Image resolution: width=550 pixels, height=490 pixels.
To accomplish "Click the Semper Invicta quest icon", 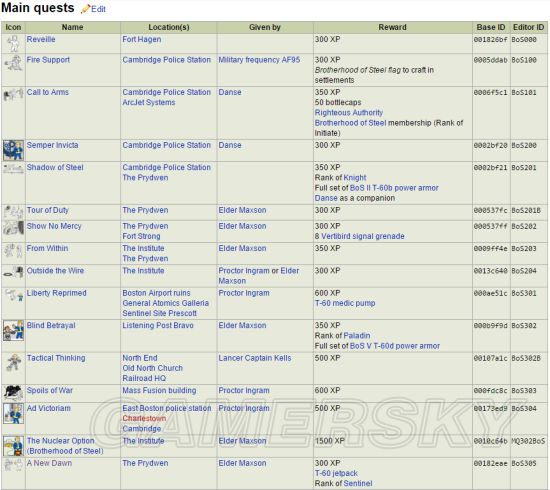I will [x=13, y=150].
